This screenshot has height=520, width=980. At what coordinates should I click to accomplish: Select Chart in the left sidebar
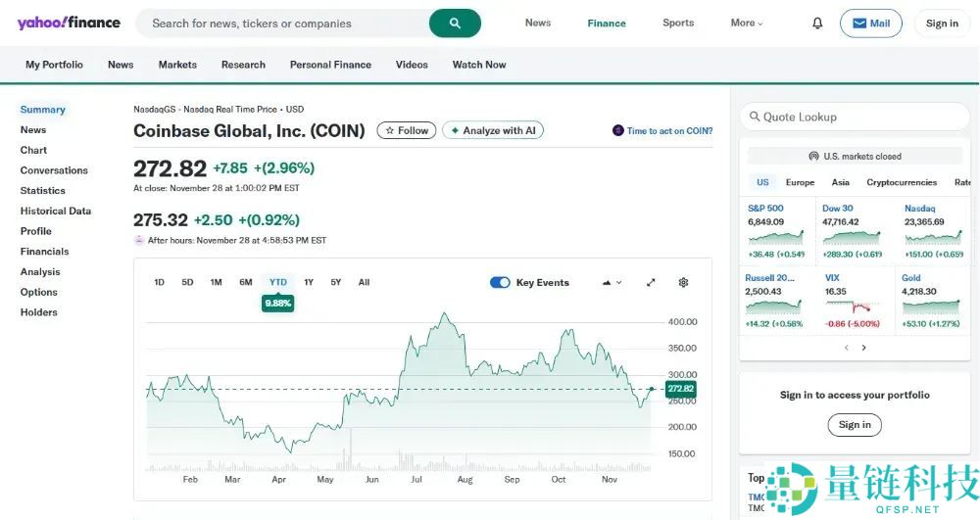(x=33, y=150)
